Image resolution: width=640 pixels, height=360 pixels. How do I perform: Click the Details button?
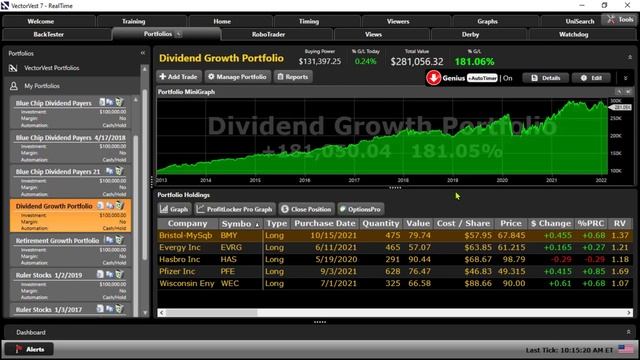click(x=546, y=78)
